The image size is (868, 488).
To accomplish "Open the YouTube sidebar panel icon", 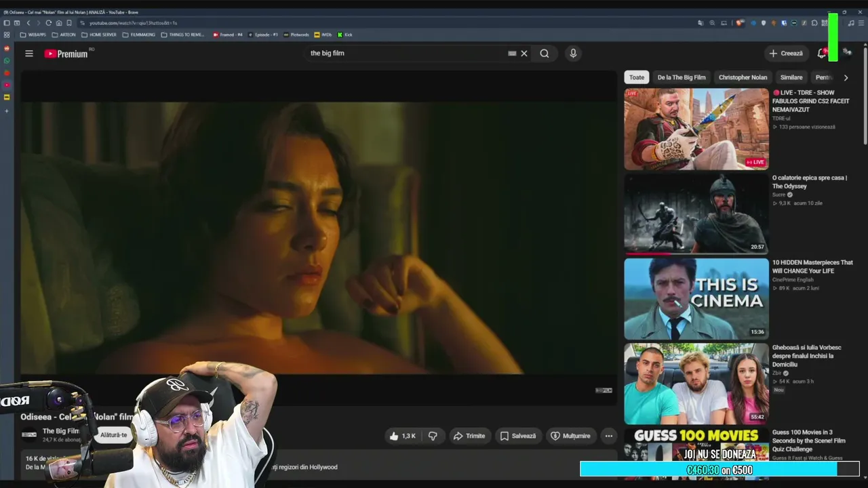I will coord(7,85).
